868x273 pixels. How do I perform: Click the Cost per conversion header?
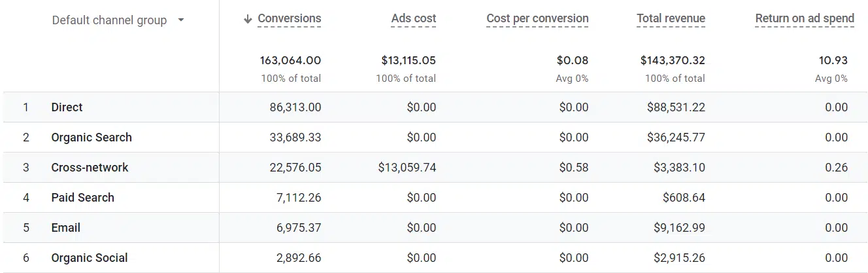537,18
